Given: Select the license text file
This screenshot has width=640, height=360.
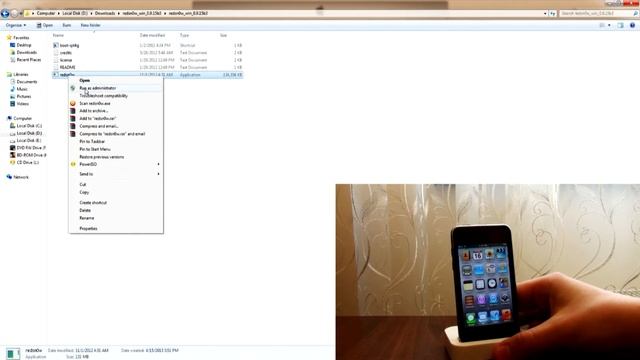Looking at the screenshot, I should click(66, 60).
